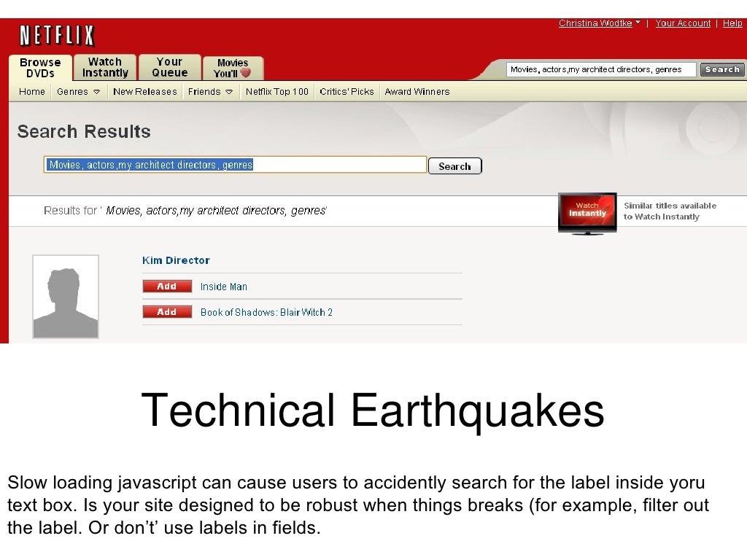The image size is (747, 560).
Task: Expand the Friends dropdown menu
Action: 210,91
